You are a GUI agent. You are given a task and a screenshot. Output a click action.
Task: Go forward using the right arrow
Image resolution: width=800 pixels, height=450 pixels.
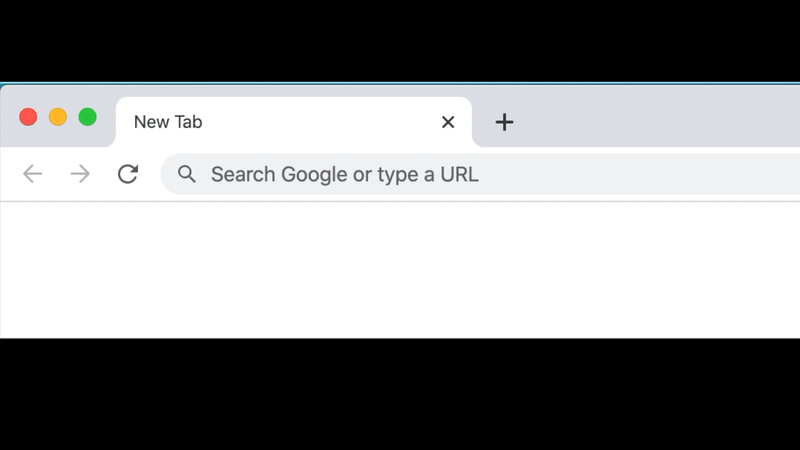[x=80, y=174]
